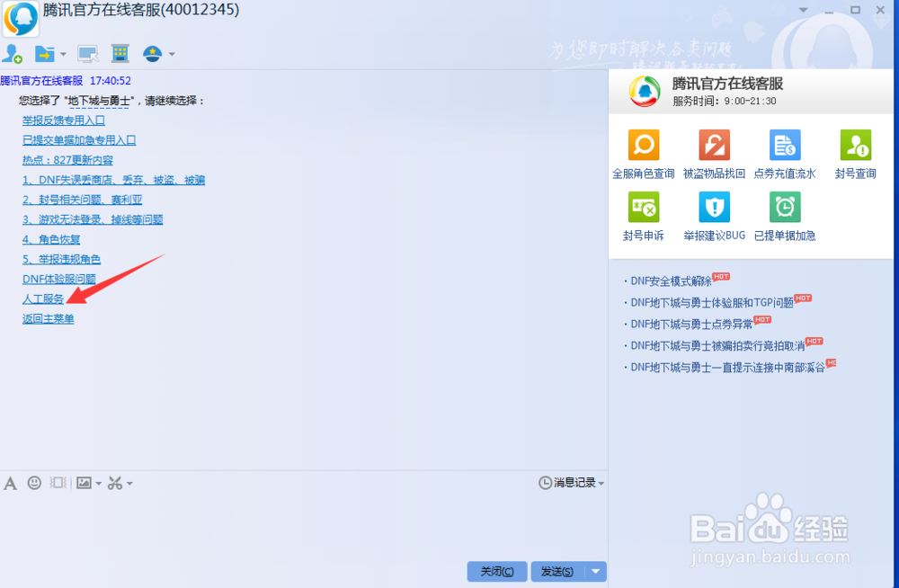Click link 举报反馈专用入口
This screenshot has width=899, height=588.
coord(64,120)
